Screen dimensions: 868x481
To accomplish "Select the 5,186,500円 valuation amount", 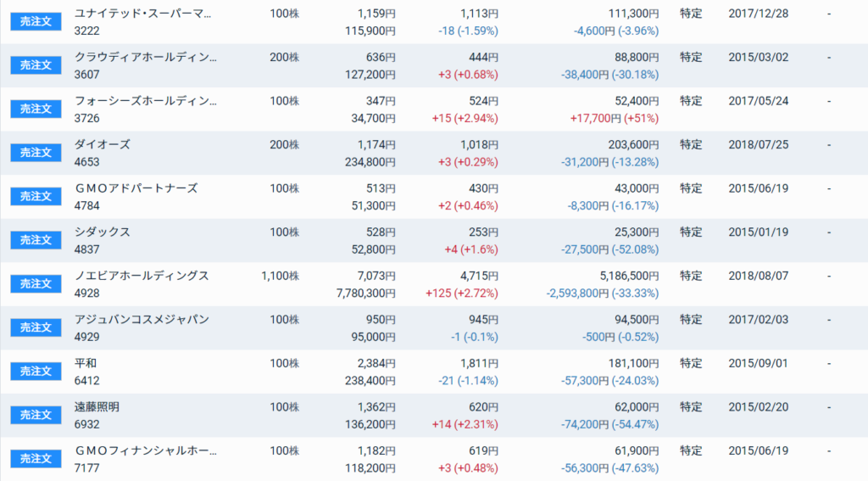I will pos(630,276).
